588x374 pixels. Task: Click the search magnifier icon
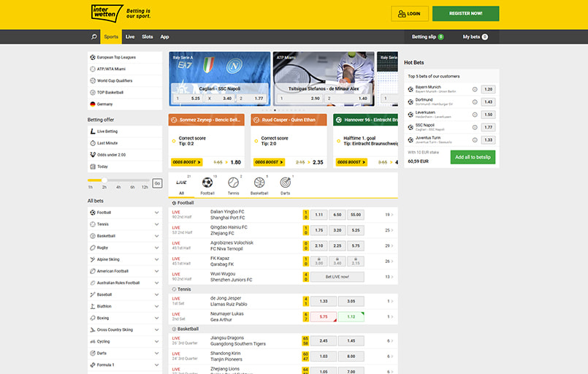(x=93, y=37)
